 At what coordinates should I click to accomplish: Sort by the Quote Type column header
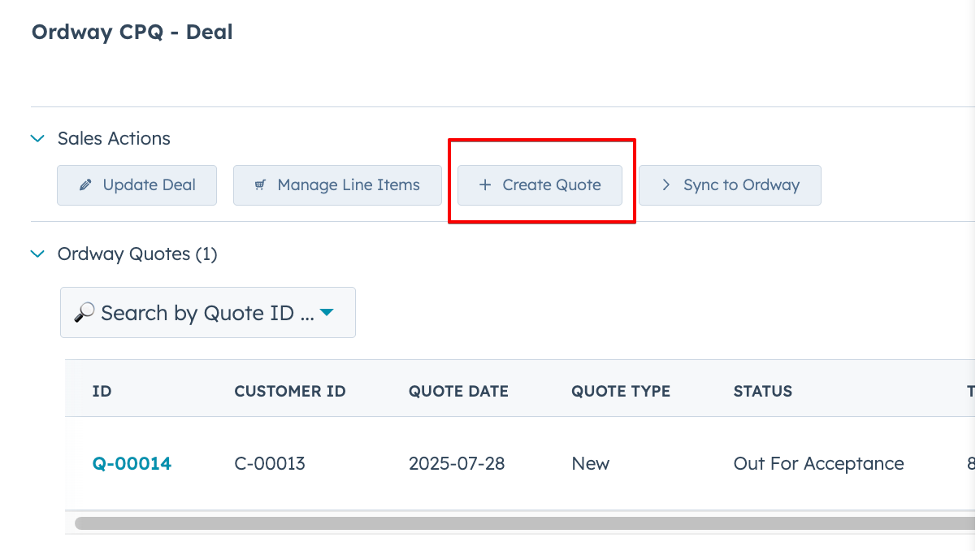(620, 391)
